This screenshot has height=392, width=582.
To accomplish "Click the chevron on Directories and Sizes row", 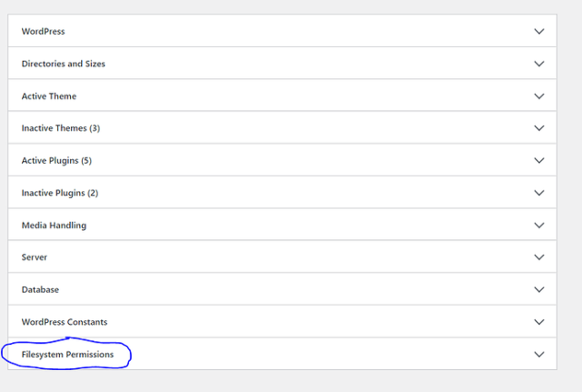I will (x=539, y=64).
